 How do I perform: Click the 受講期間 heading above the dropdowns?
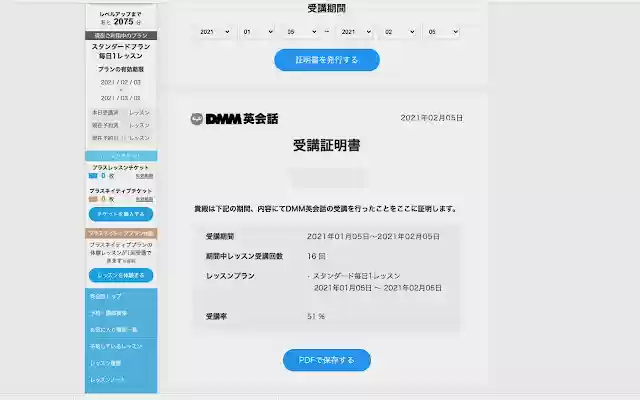click(x=327, y=8)
